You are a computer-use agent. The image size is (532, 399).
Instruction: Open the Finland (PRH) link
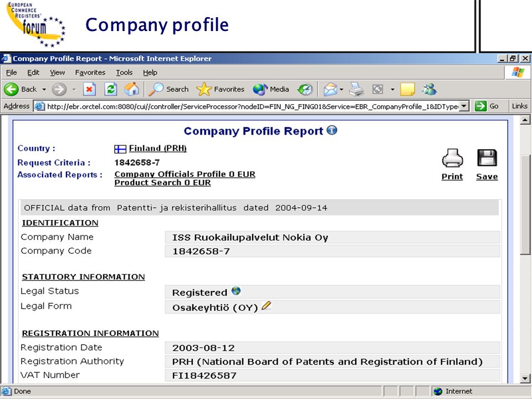point(158,149)
